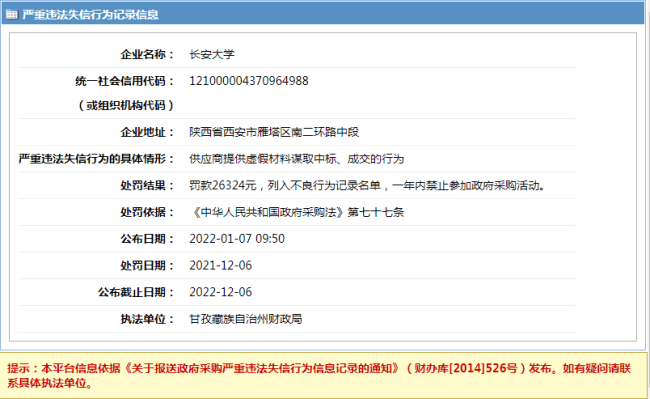
Task: Select the company name 长安大学
Action: tap(212, 54)
